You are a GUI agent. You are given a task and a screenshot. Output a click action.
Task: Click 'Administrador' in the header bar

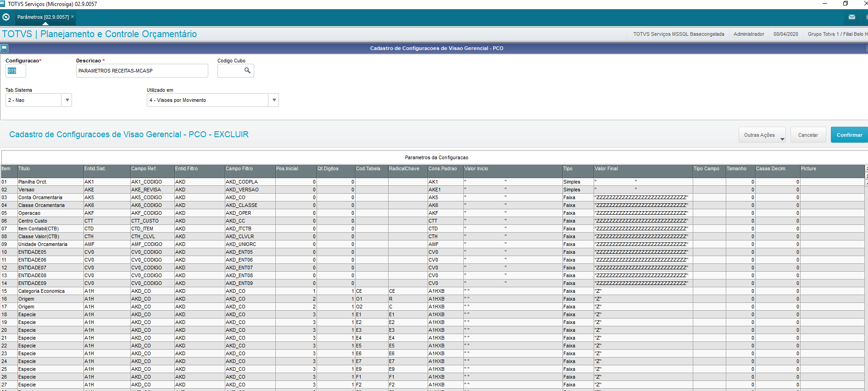[x=749, y=34]
